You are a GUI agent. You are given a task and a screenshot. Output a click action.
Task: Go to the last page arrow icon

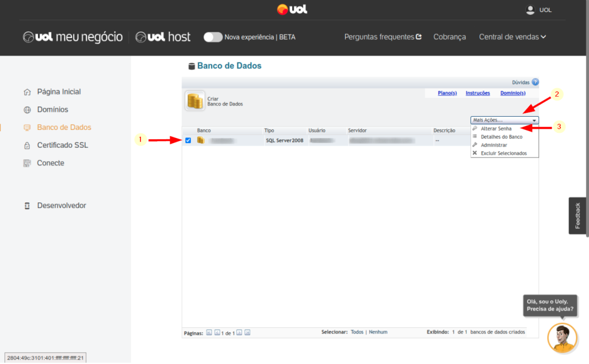pyautogui.click(x=247, y=332)
